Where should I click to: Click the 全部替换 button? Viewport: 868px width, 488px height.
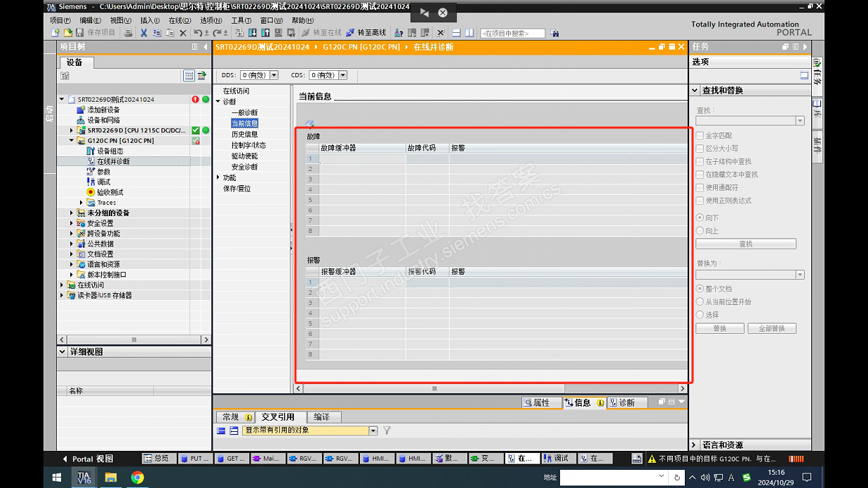[772, 328]
